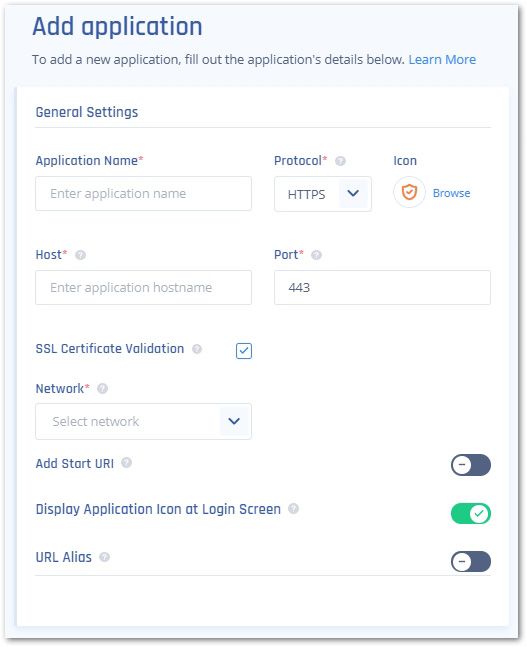
Task: Uncheck SSL Certificate Validation checkbox
Action: coord(244,351)
